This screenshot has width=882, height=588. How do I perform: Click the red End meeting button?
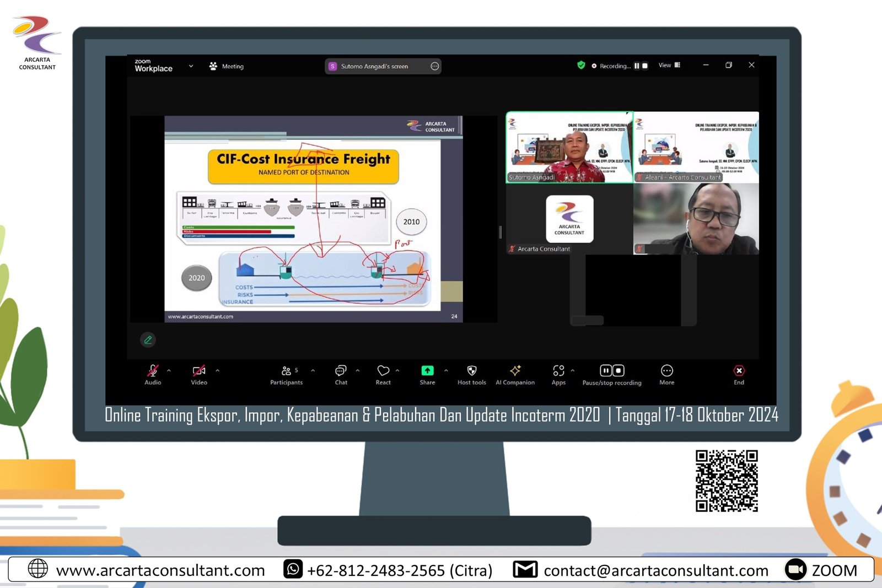[739, 371]
